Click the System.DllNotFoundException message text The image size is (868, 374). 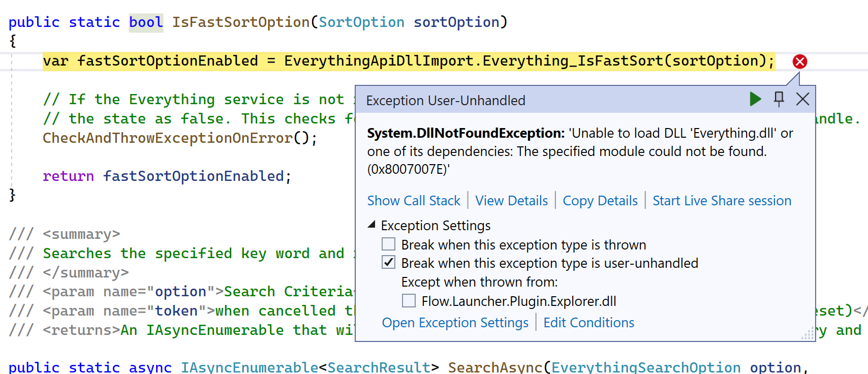(580, 151)
